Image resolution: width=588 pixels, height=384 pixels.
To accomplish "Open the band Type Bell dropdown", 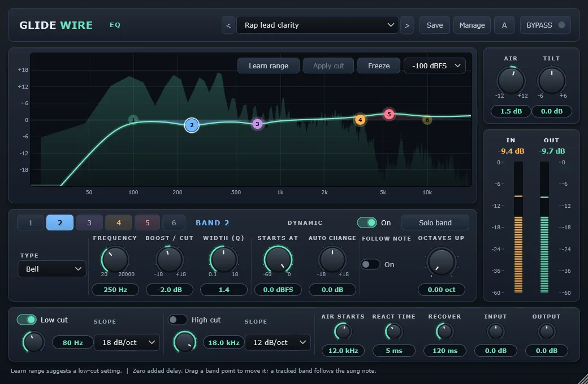I will click(x=52, y=269).
